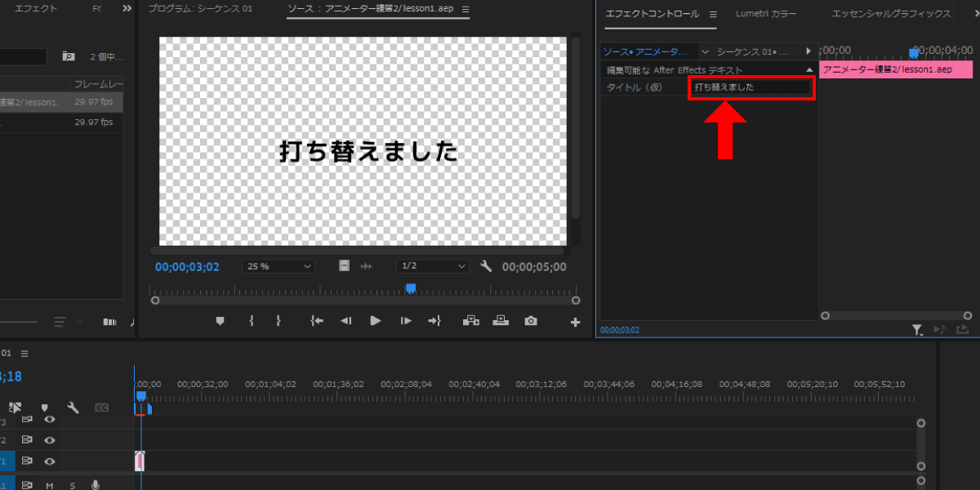Mark In point in source monitor
The width and height of the screenshot is (980, 490).
(251, 321)
